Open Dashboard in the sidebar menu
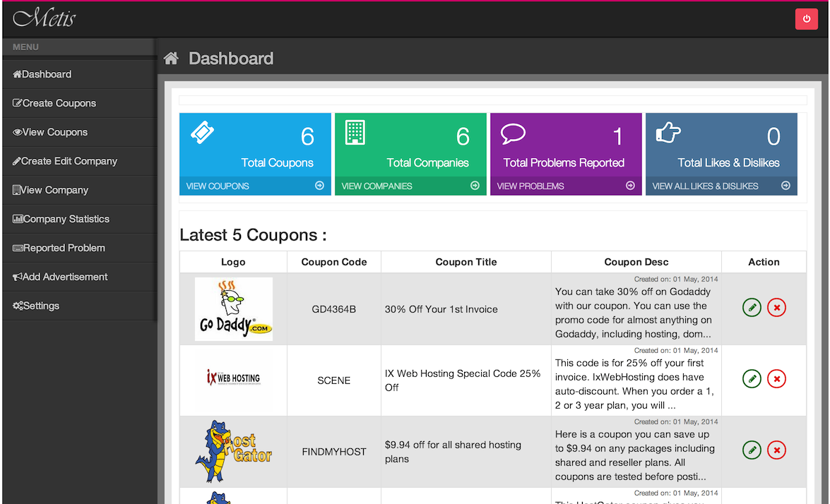Image resolution: width=830 pixels, height=504 pixels. pyautogui.click(x=79, y=74)
